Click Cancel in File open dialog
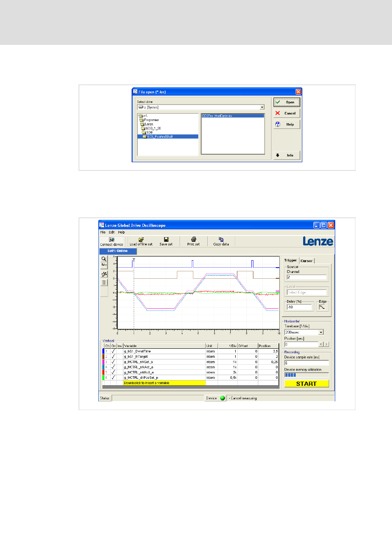The image size is (392, 555). pyautogui.click(x=287, y=113)
